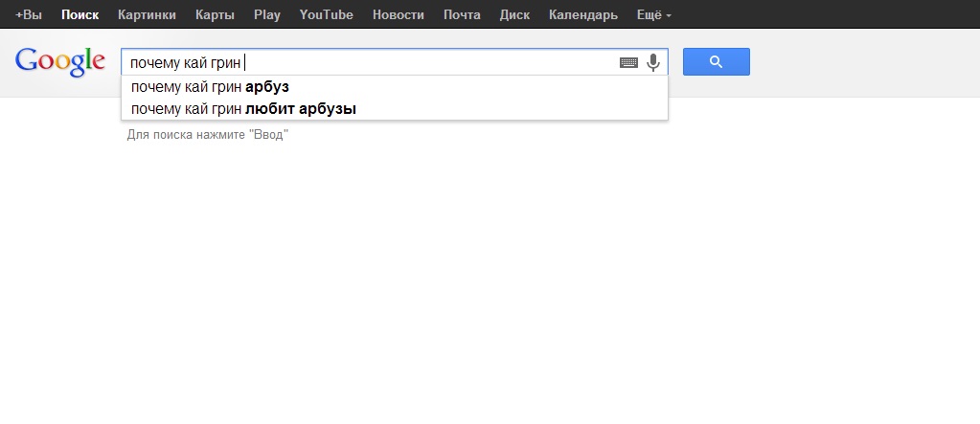Expand the "Ещё" dropdown menu

654,15
